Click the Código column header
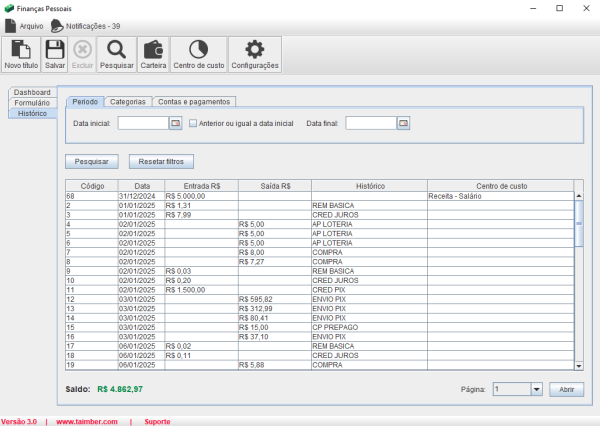This screenshot has width=600, height=426. 92,186
